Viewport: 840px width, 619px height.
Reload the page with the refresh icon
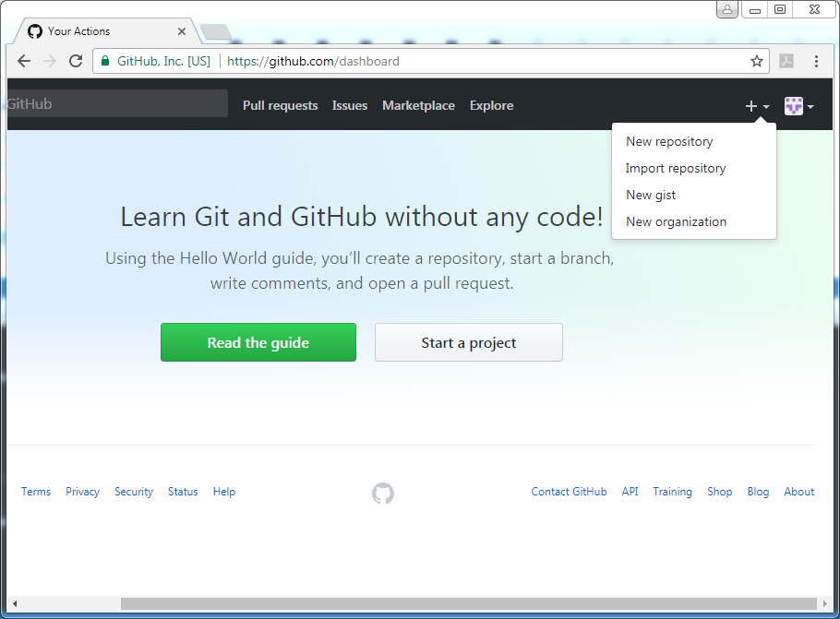(x=76, y=61)
